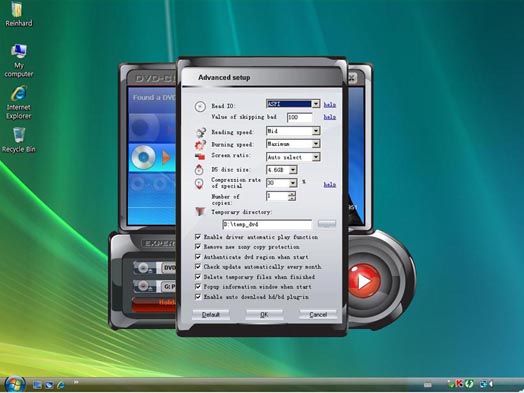Image resolution: width=524 pixels, height=393 pixels.
Task: Toggle Remove new sony copy protection checkbox
Action: click(198, 247)
